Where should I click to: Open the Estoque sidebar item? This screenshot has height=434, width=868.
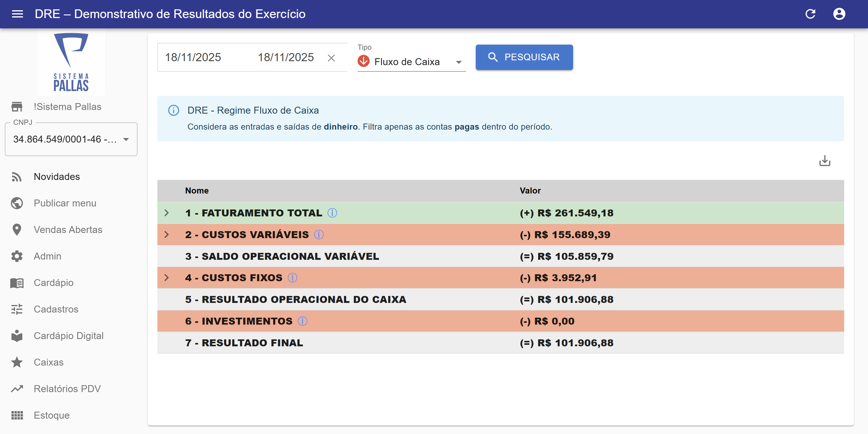51,415
